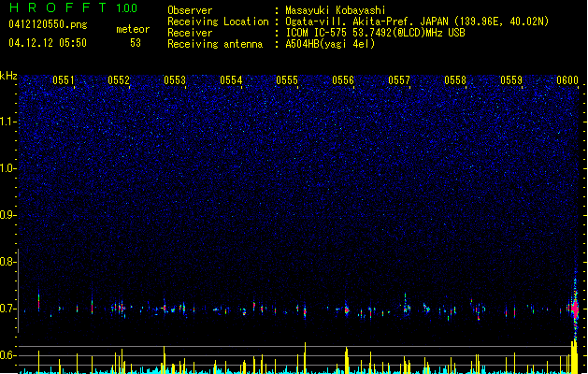The height and width of the screenshot is (374, 588).
Task: Click the 0552 time marker
Action: tap(119, 80)
